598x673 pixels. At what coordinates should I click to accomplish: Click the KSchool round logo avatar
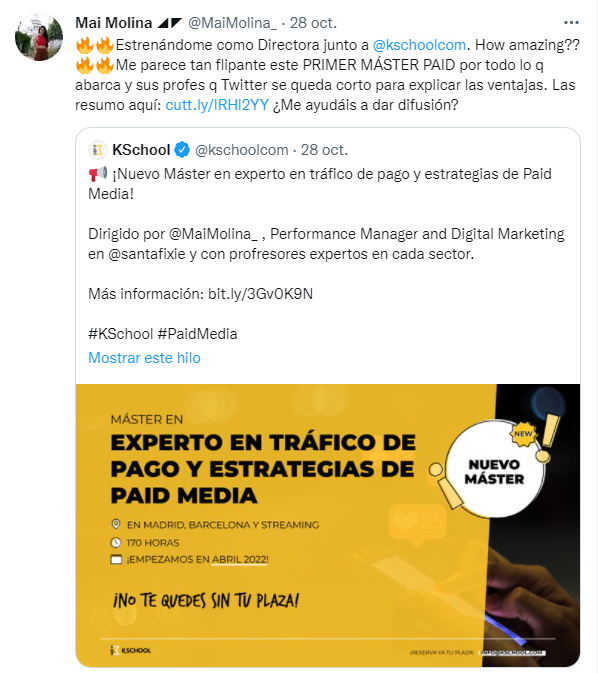tap(98, 150)
